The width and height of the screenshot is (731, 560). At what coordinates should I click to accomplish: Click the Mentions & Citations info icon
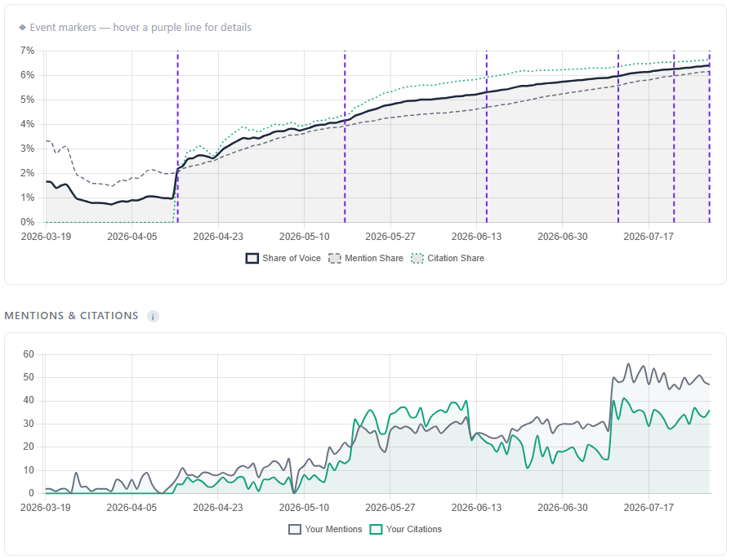click(153, 317)
